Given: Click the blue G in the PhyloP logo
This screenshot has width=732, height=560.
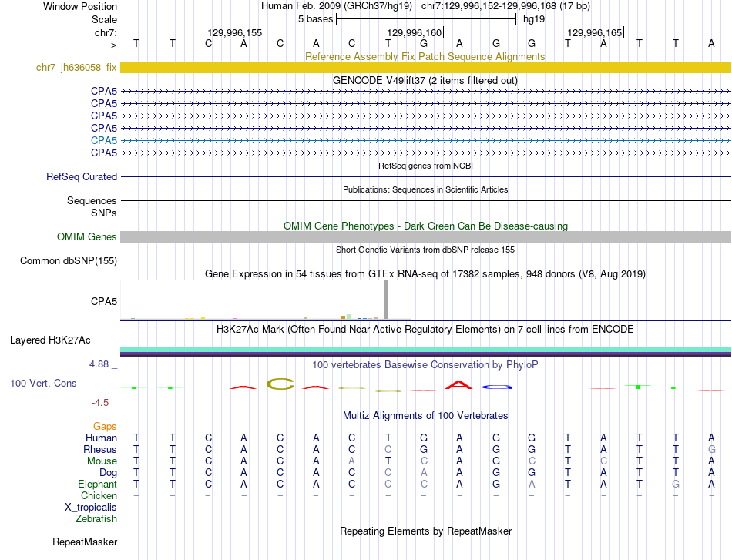Looking at the screenshot, I should [497, 387].
